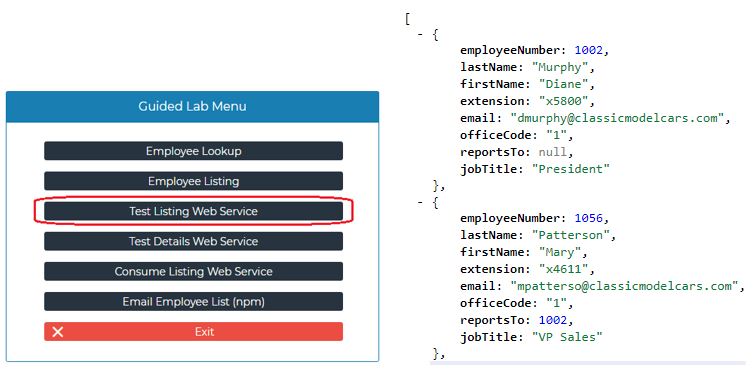Select the dmurphy@classicmodelcars.com email string
Image resolution: width=756 pixels, height=369 pixels.
[x=617, y=118]
